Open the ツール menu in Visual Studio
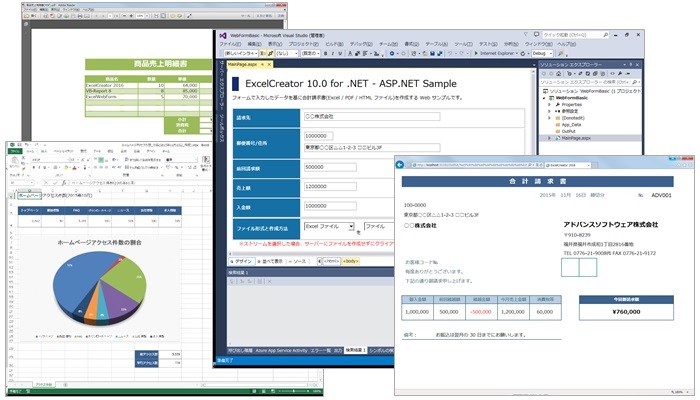 pyautogui.click(x=463, y=44)
